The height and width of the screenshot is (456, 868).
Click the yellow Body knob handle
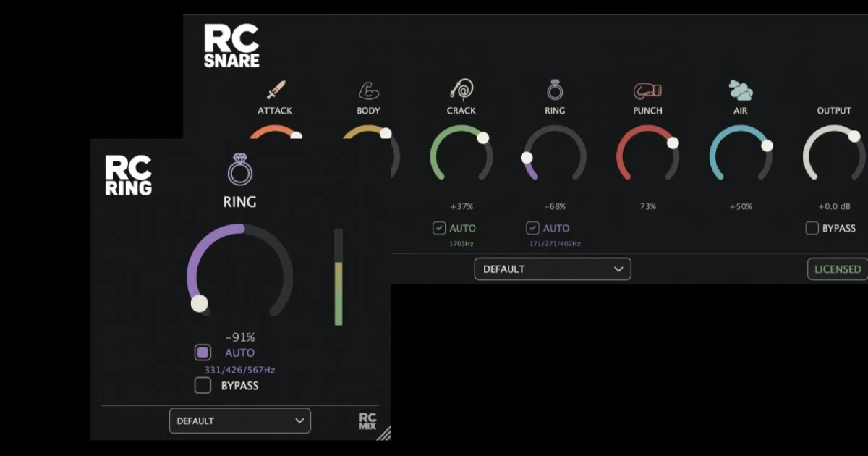click(386, 133)
